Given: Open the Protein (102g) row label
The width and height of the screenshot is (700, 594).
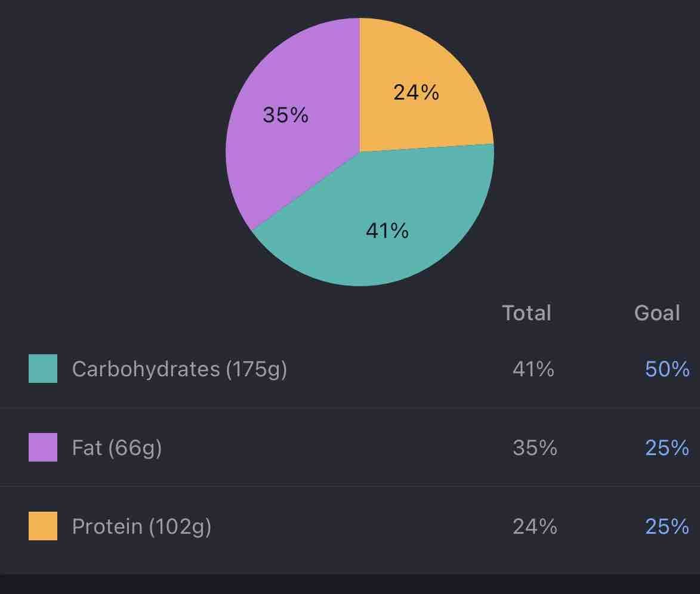Looking at the screenshot, I should pos(141,527).
